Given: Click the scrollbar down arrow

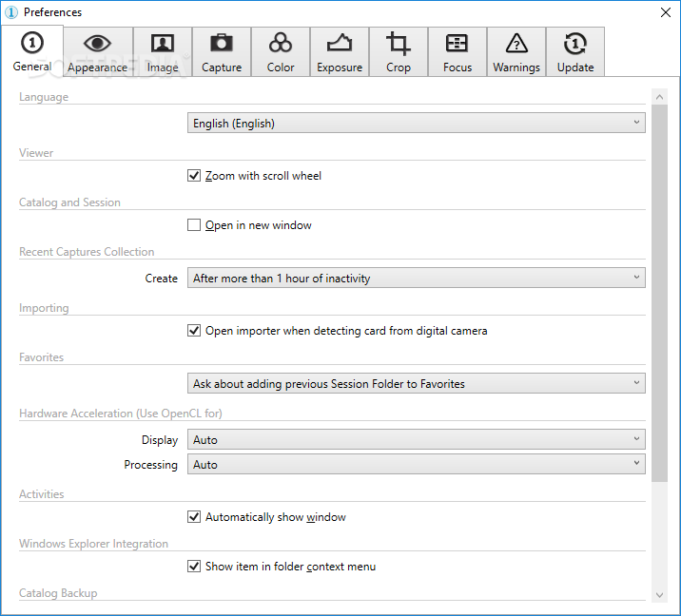Looking at the screenshot, I should tap(659, 595).
